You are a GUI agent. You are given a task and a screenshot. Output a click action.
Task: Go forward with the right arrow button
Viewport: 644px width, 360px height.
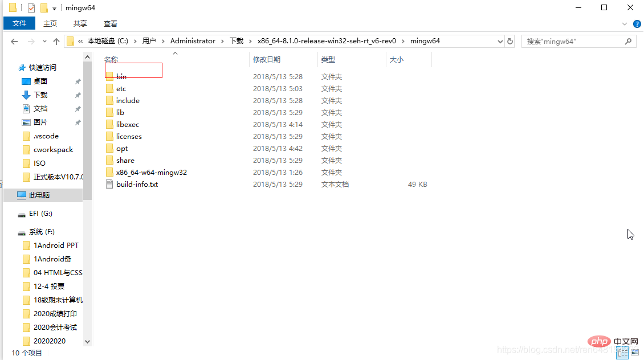[31, 42]
